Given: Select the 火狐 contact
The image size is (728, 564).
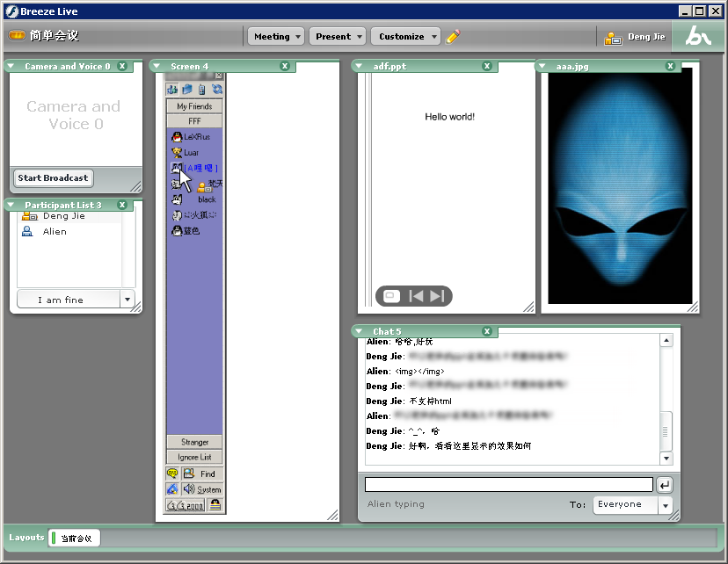Looking at the screenshot, I should [194, 215].
